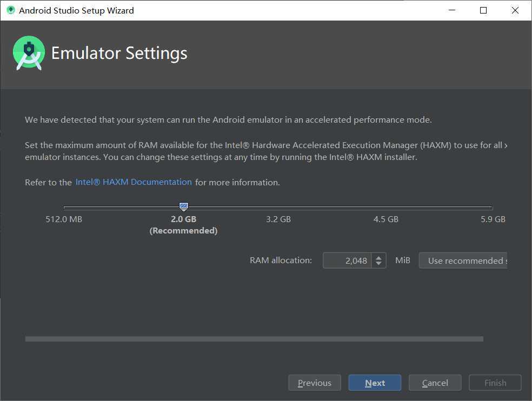The height and width of the screenshot is (401, 532).
Task: Click the Android Studio logo in header
Action: (29, 52)
